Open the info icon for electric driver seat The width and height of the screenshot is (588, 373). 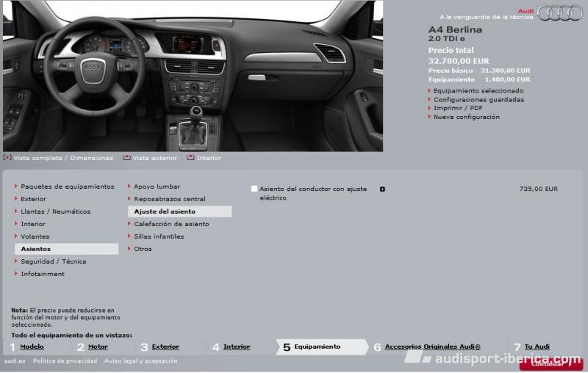point(382,189)
